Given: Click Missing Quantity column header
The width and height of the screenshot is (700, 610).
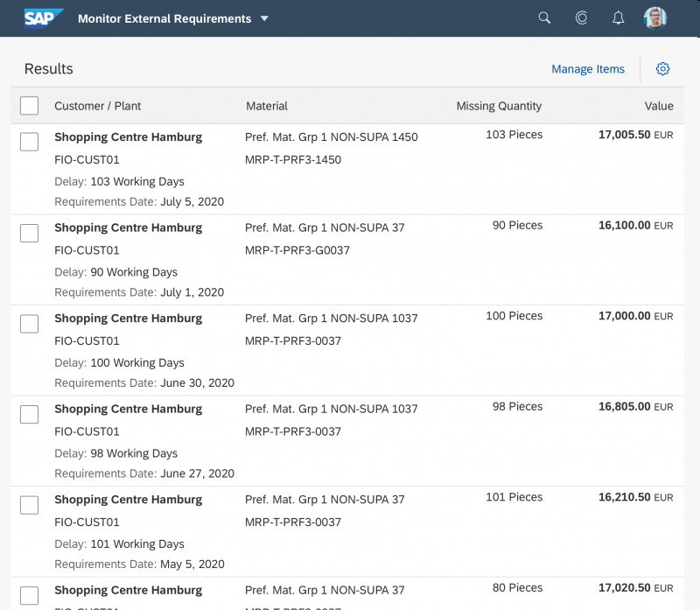Looking at the screenshot, I should pyautogui.click(x=499, y=106).
